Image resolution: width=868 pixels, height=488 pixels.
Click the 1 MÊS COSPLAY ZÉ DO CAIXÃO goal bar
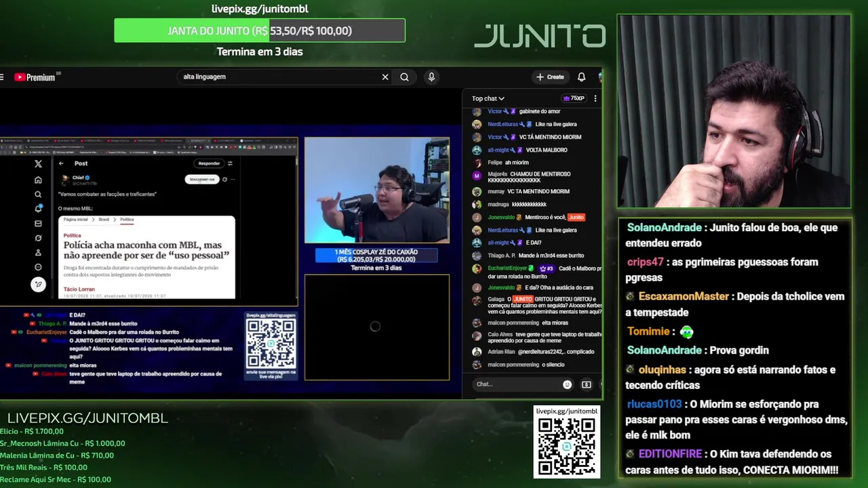click(x=376, y=256)
